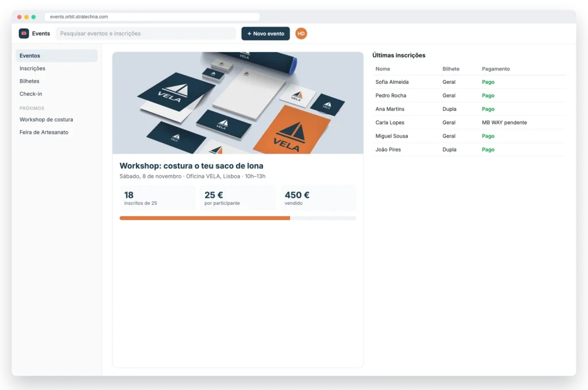
Task: Go to Inscrições in the sidebar
Action: pyautogui.click(x=57, y=68)
